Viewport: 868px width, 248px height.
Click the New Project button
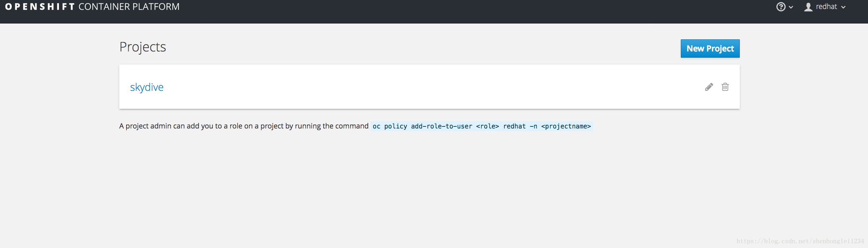[710, 48]
